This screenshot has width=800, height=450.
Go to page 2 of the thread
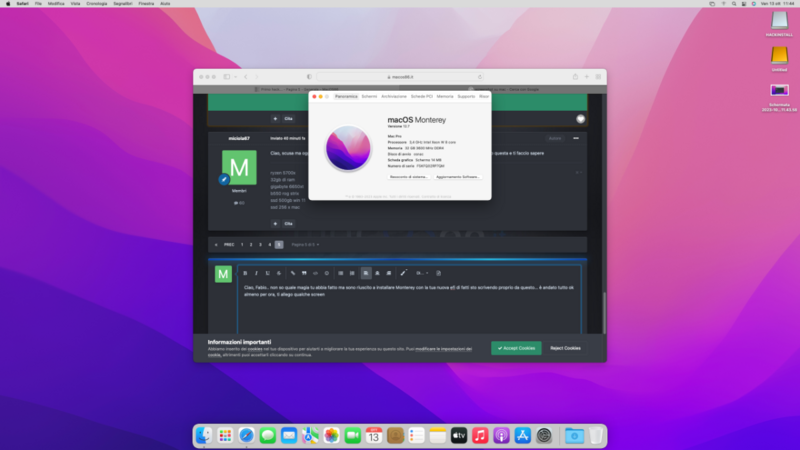tap(251, 244)
